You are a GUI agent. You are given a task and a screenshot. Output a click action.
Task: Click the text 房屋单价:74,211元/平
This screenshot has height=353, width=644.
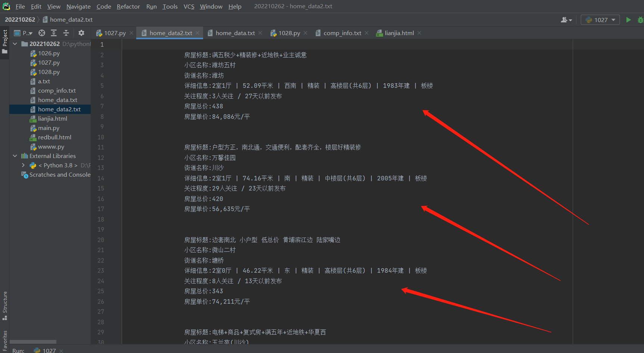click(217, 301)
